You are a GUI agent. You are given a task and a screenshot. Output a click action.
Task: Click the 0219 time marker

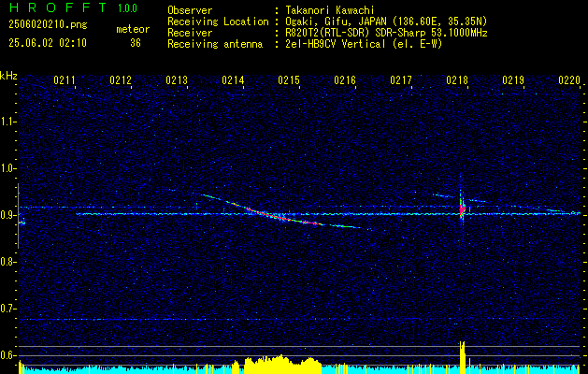(x=513, y=80)
